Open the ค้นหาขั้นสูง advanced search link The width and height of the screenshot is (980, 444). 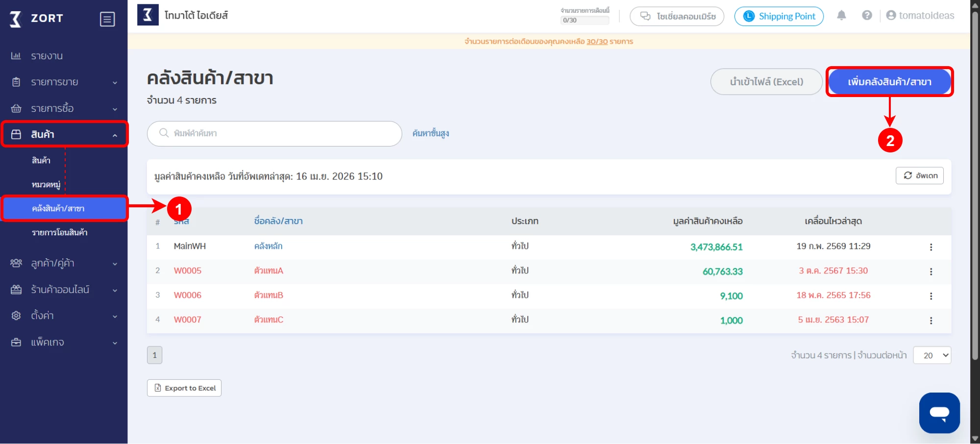(x=430, y=133)
